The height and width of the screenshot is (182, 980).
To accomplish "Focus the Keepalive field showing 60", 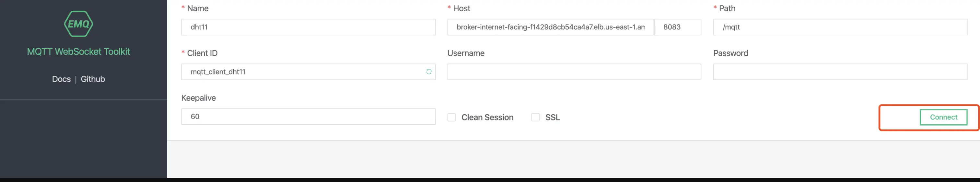I will (x=308, y=117).
